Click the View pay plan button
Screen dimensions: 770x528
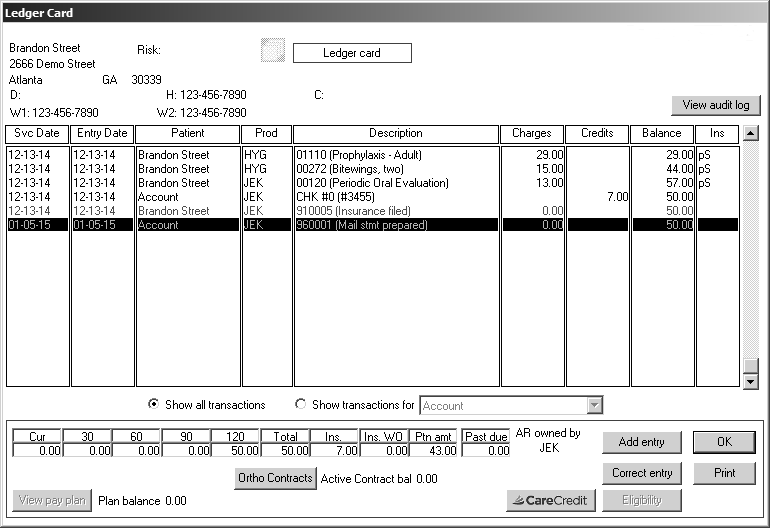52,500
